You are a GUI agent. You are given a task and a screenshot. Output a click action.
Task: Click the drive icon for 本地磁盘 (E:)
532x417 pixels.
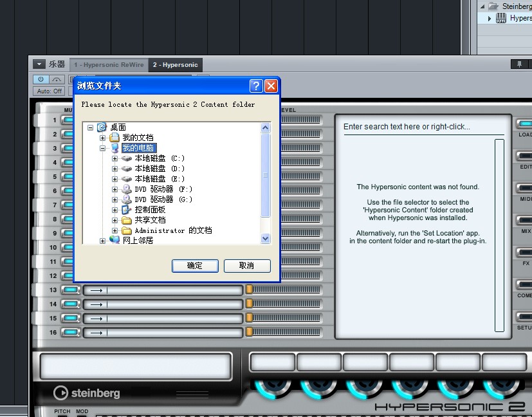pos(127,179)
